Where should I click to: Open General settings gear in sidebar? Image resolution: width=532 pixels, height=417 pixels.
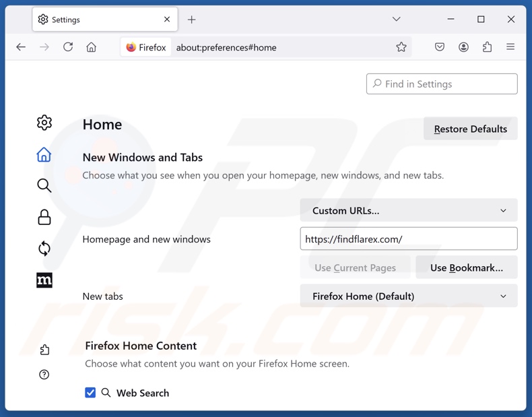click(x=44, y=123)
